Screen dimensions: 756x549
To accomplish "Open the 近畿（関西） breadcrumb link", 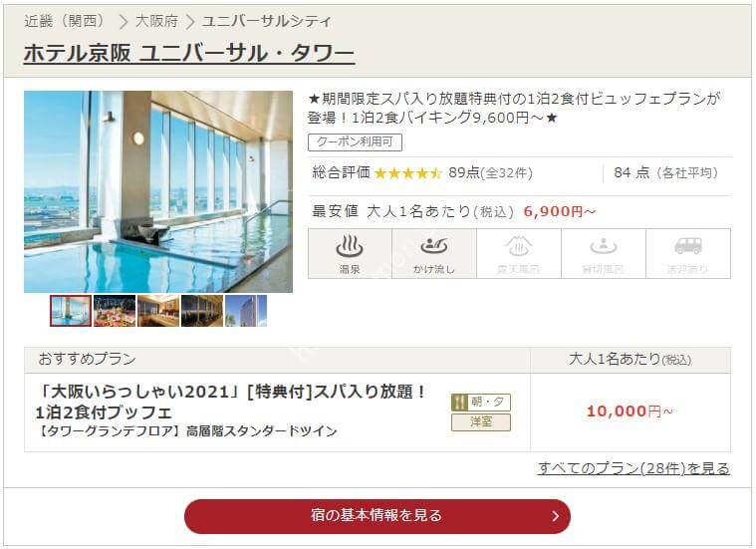I will (x=65, y=21).
